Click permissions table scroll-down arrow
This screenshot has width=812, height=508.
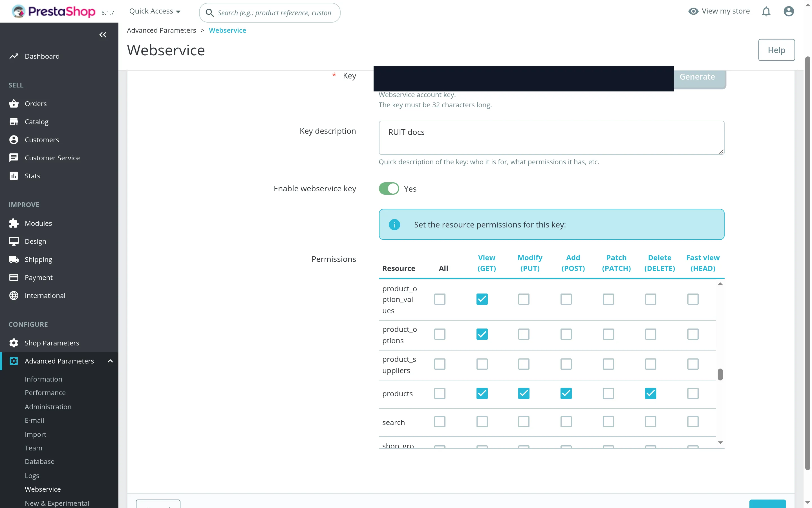click(720, 443)
